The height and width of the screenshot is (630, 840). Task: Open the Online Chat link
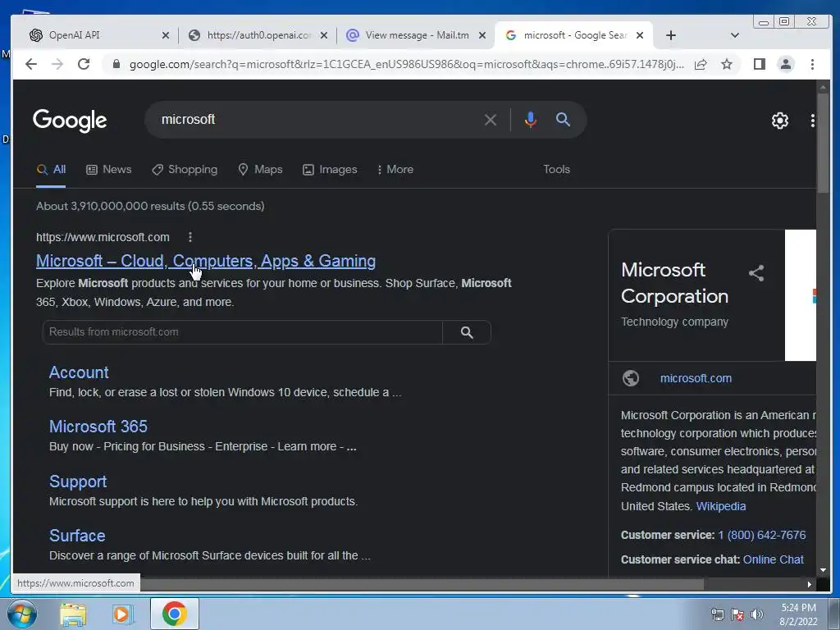[x=773, y=559]
